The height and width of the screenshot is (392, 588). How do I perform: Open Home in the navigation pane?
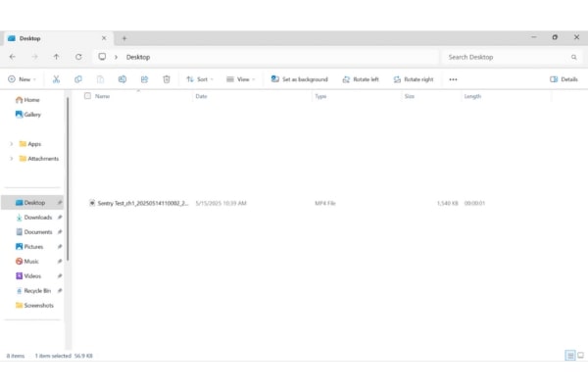coord(27,100)
